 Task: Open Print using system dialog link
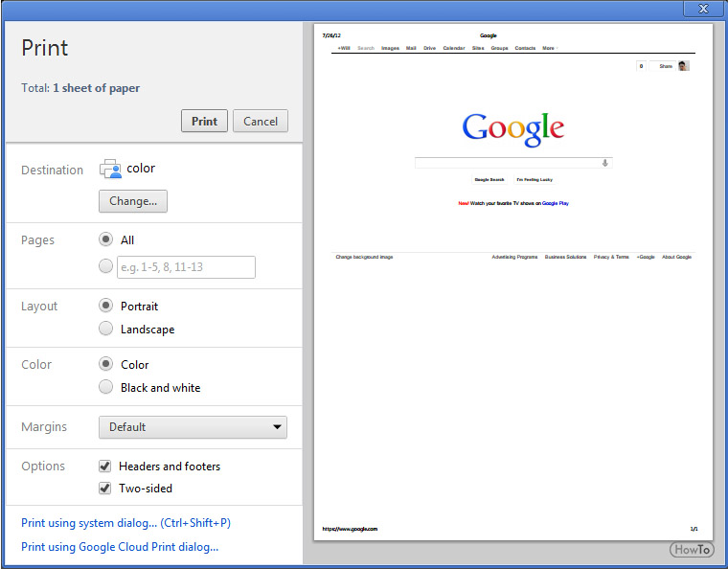click(x=125, y=523)
